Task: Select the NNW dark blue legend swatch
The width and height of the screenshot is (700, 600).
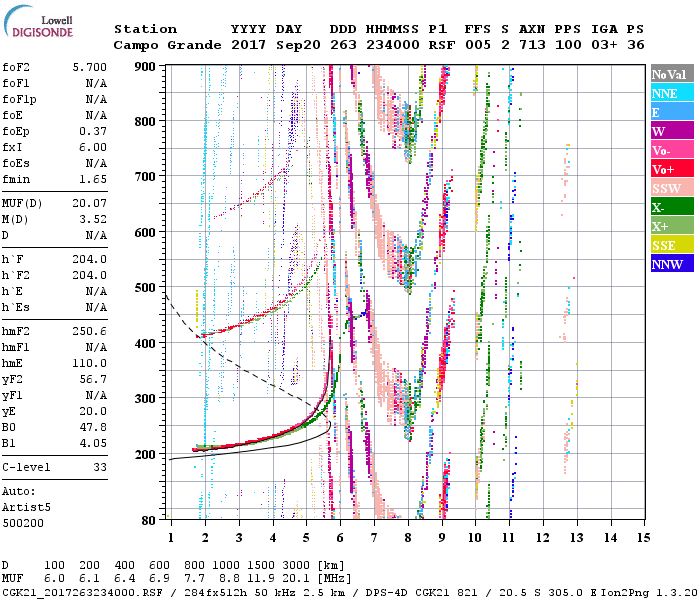Action: (x=672, y=263)
